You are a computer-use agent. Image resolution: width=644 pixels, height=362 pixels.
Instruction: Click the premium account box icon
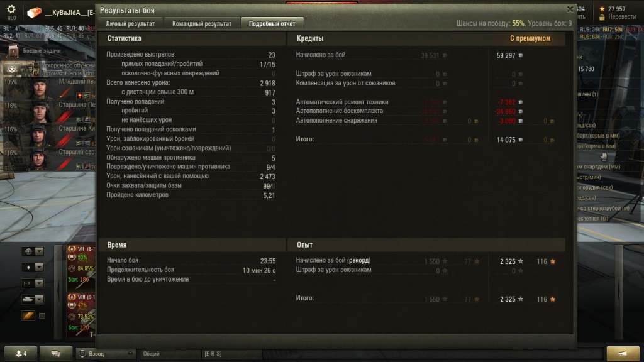pos(34,13)
